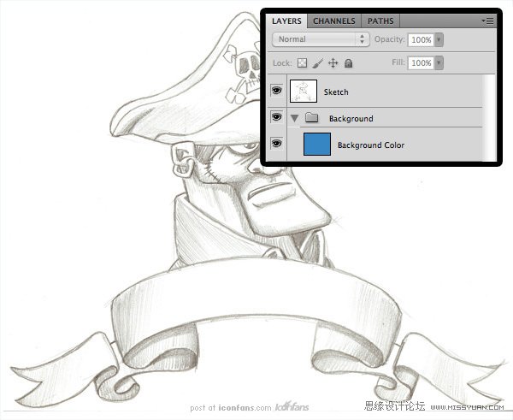This screenshot has height=420, width=513.
Task: Open the Layers panel options menu icon
Action: pos(488,20)
